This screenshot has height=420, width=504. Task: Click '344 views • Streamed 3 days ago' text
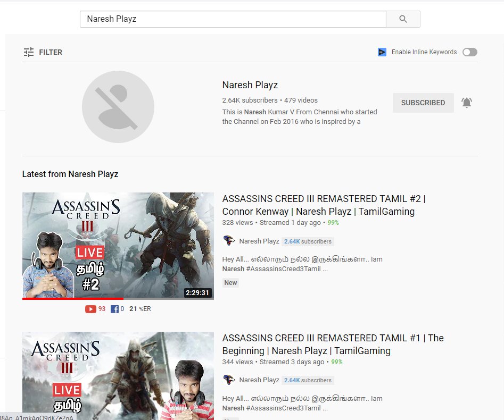click(273, 362)
